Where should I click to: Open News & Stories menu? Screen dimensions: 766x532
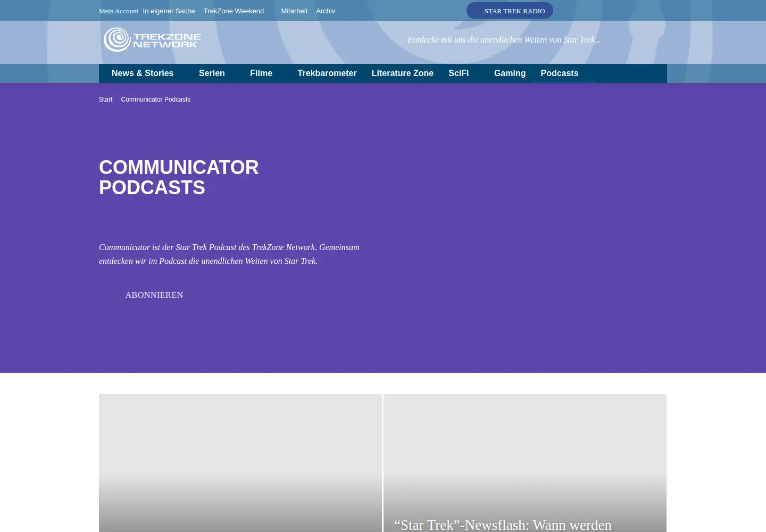click(x=143, y=73)
